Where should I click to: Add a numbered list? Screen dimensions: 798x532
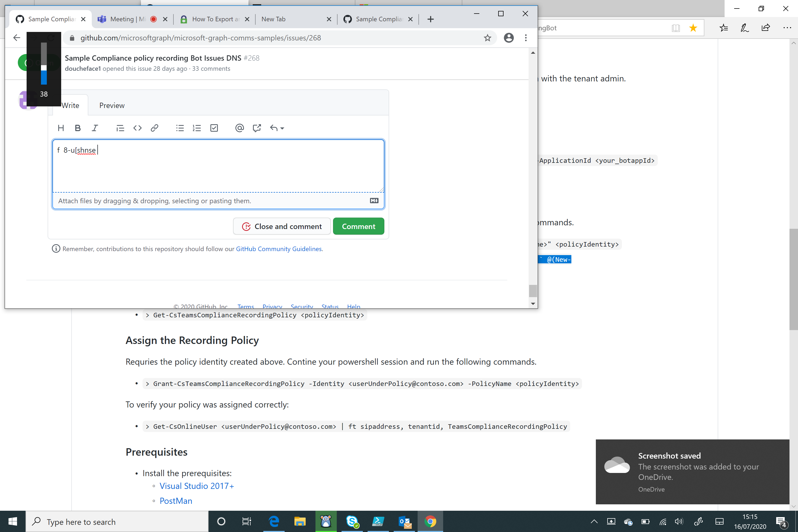(x=197, y=128)
